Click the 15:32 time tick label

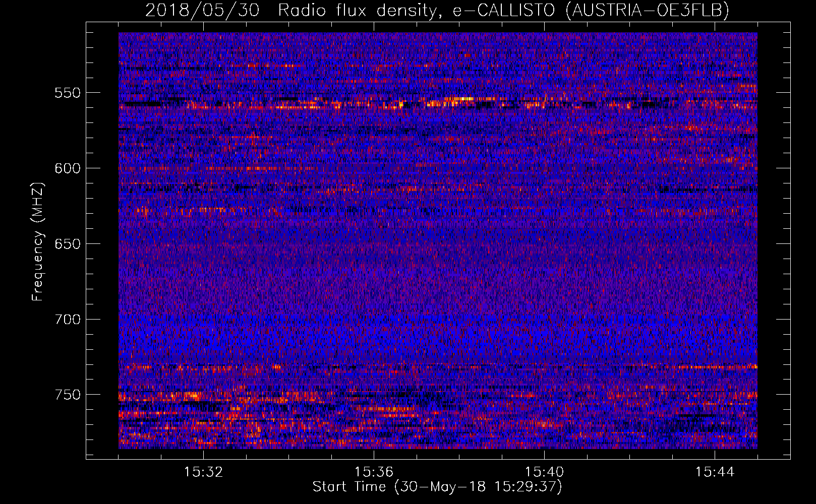point(203,472)
